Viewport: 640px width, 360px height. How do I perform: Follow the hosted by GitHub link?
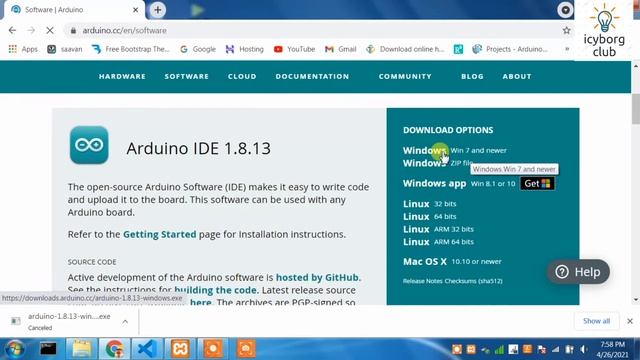click(x=318, y=278)
